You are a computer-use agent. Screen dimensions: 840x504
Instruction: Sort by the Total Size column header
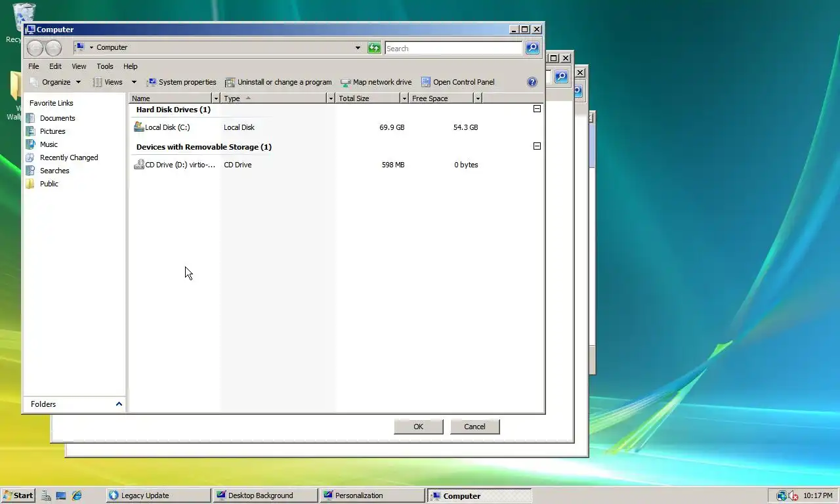pyautogui.click(x=367, y=98)
